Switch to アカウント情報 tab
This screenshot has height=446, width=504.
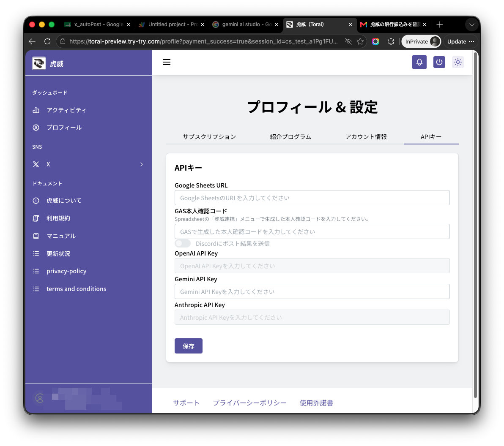366,137
